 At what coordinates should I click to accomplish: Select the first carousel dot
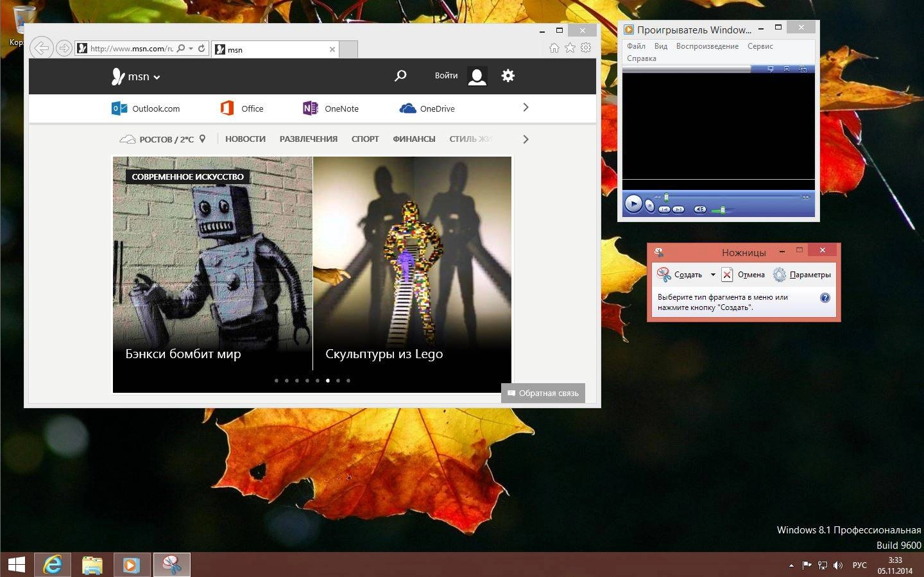(x=277, y=381)
